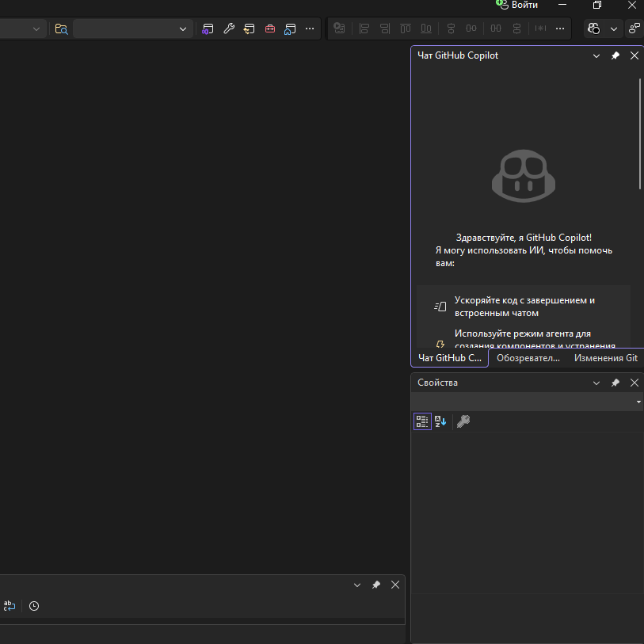The width and height of the screenshot is (644, 644).
Task: Click 'Здравствуйте, я GitHub Copilot!' greeting
Action: (x=524, y=238)
